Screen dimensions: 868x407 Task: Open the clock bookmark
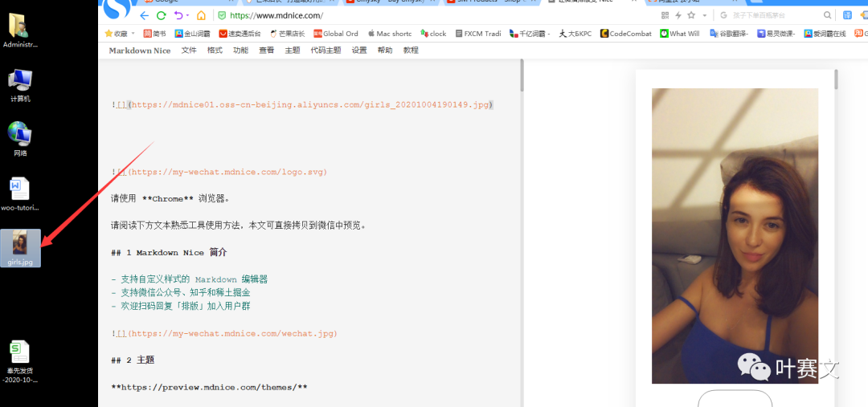tap(433, 34)
